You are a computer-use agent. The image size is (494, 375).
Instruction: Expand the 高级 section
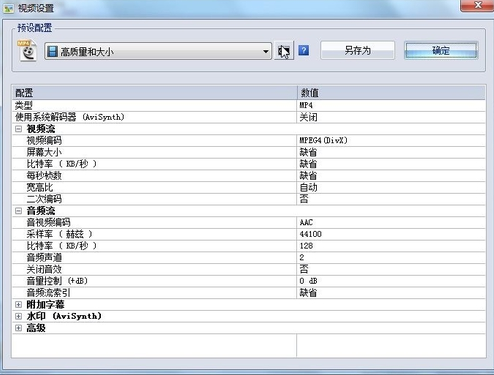[19, 328]
